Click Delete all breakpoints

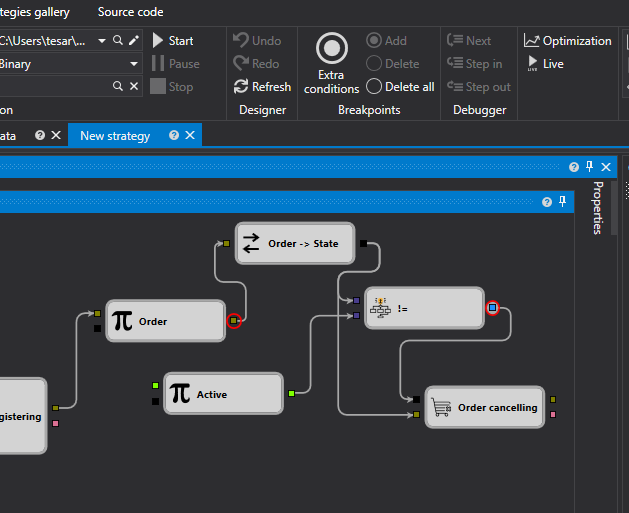click(x=400, y=87)
